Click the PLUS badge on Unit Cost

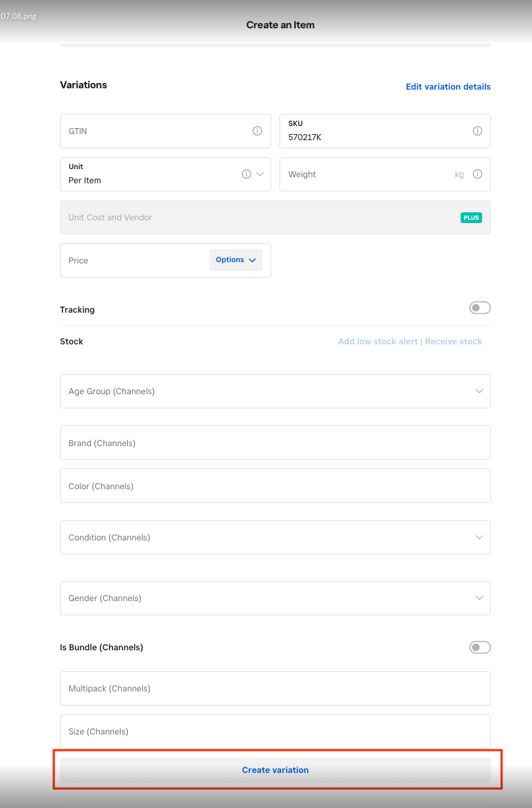point(471,218)
